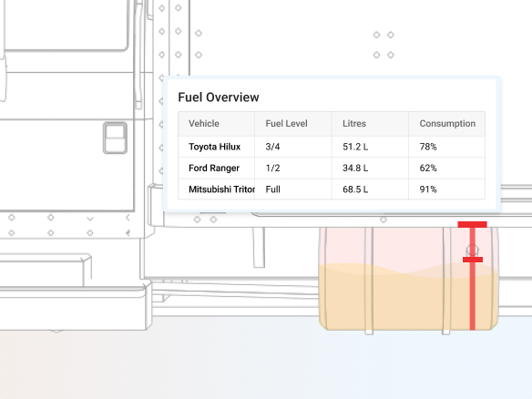The image size is (532, 399).
Task: Click the 91% consumption value
Action: (x=428, y=189)
